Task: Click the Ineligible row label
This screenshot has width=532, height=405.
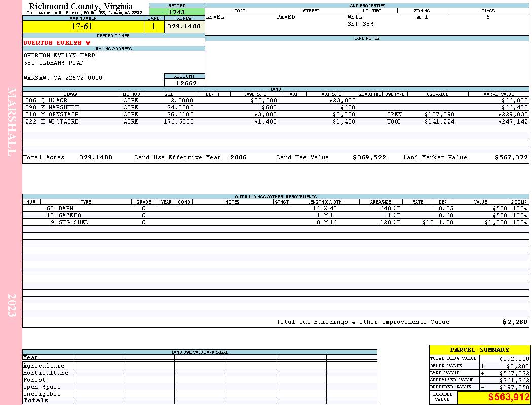Action: point(42,394)
